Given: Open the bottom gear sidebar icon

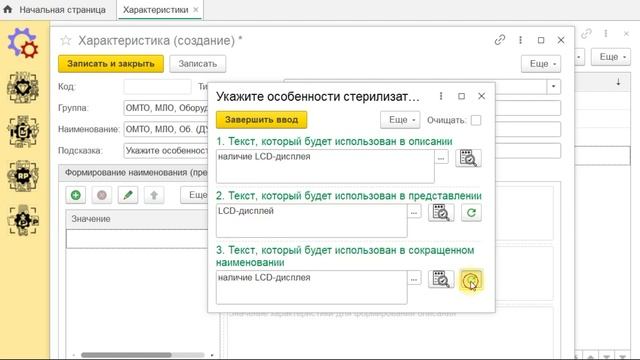Looking at the screenshot, I should [23, 220].
